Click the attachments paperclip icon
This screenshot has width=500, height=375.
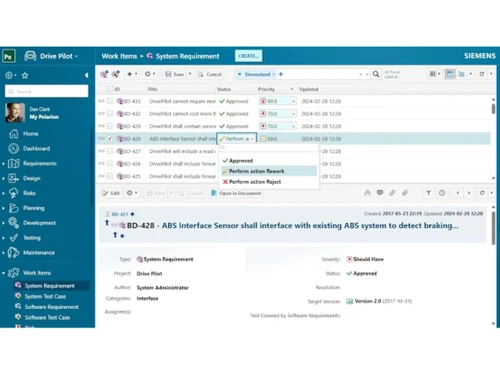point(405,193)
